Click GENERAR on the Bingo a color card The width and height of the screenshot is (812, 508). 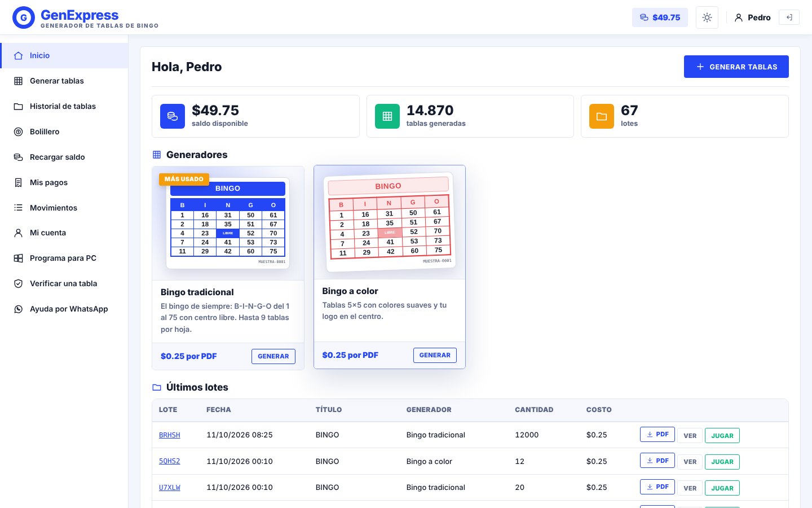[435, 355]
